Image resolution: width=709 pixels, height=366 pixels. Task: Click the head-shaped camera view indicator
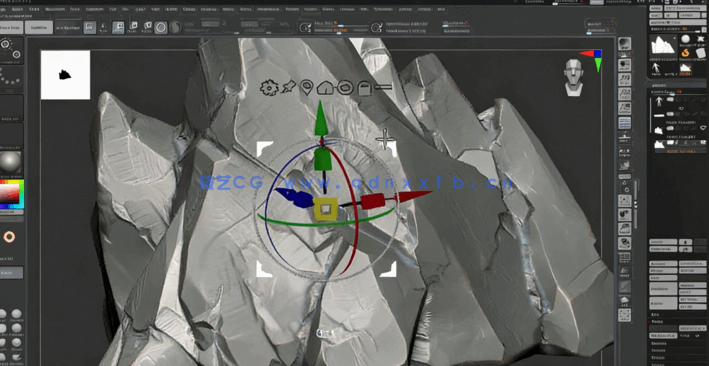(574, 77)
